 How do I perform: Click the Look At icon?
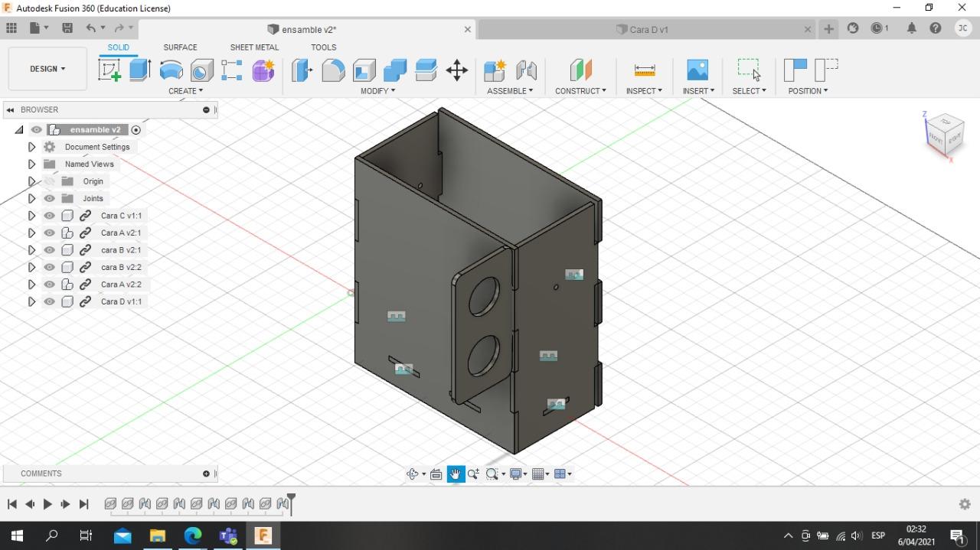click(x=436, y=474)
